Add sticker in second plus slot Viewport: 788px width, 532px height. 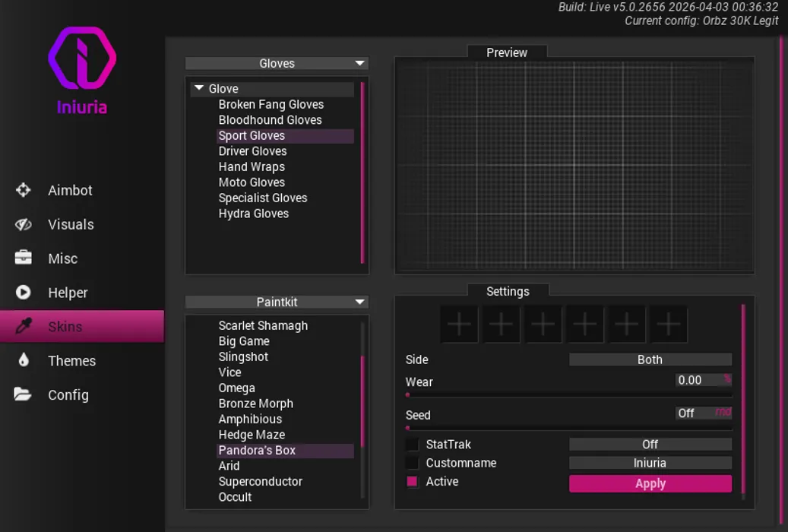[x=501, y=325]
